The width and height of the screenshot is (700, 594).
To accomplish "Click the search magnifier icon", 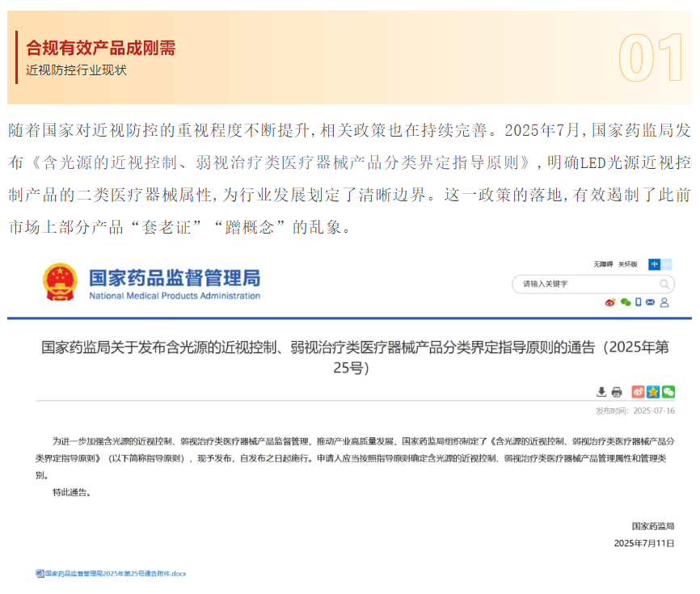I will [664, 284].
